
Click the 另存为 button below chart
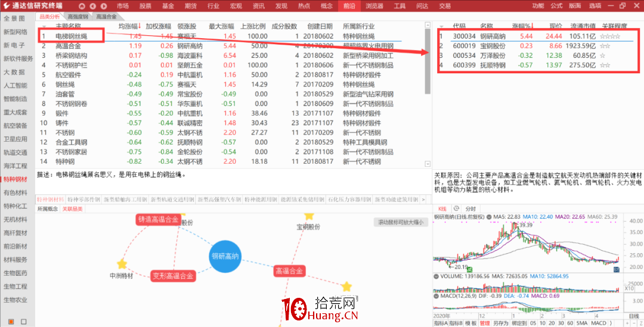click(501, 323)
